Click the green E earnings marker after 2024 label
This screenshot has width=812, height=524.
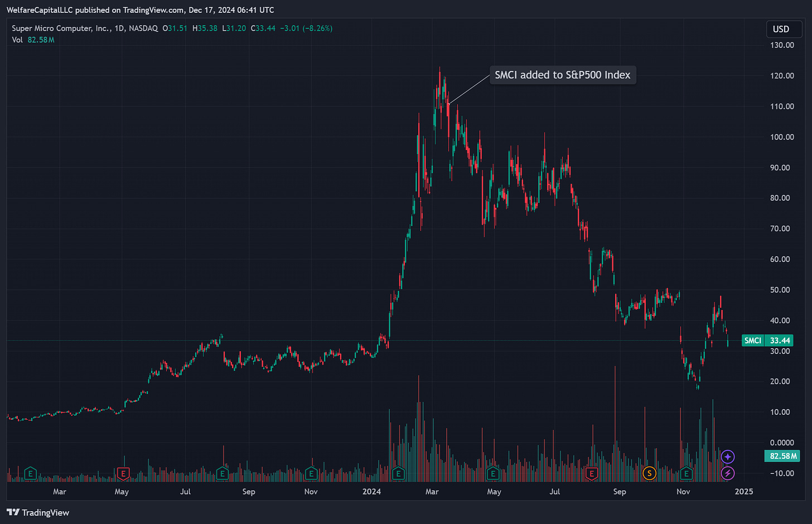[x=398, y=474]
